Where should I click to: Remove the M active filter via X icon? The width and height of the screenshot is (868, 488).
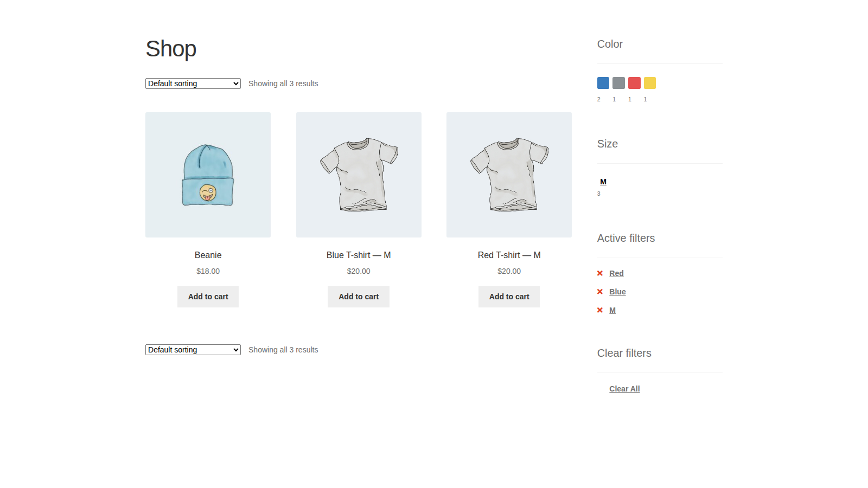point(600,310)
